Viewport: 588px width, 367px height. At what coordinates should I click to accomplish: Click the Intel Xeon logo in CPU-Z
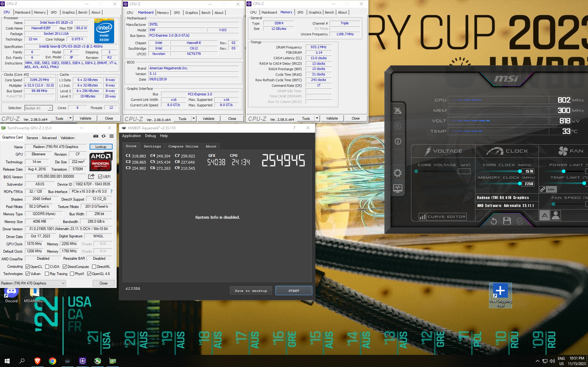pyautogui.click(x=104, y=31)
